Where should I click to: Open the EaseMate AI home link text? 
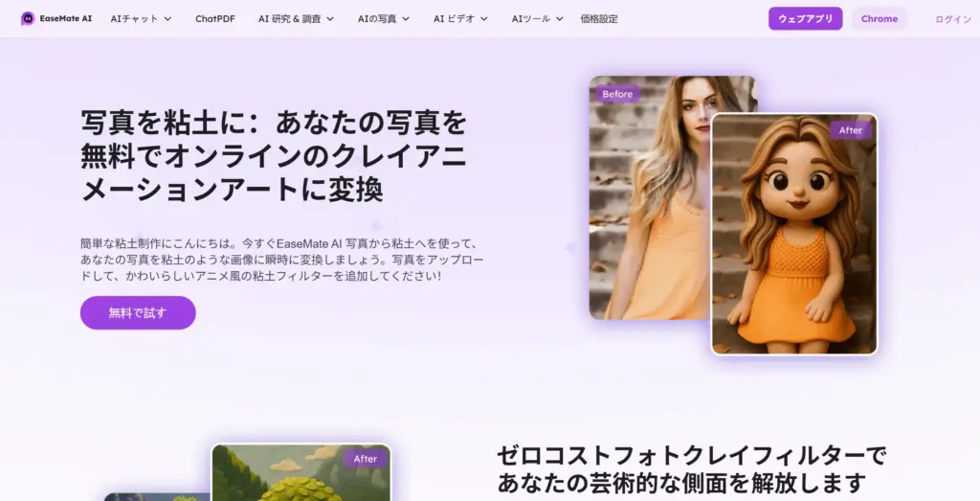point(66,19)
